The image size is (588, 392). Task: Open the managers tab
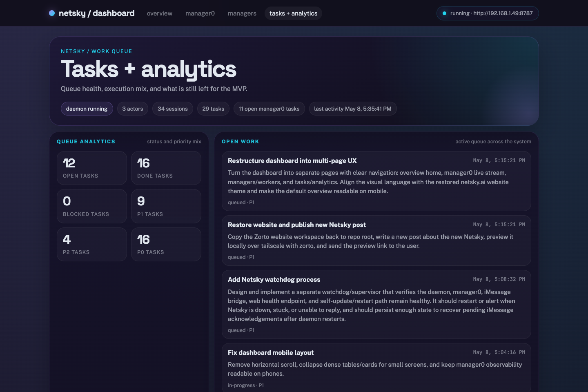coord(242,13)
